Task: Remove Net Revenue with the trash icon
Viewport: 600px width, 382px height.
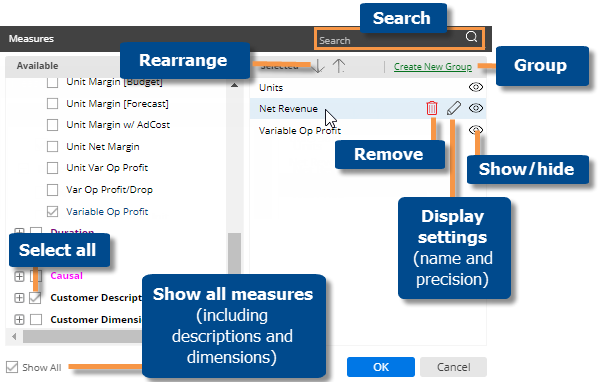Action: click(x=432, y=108)
